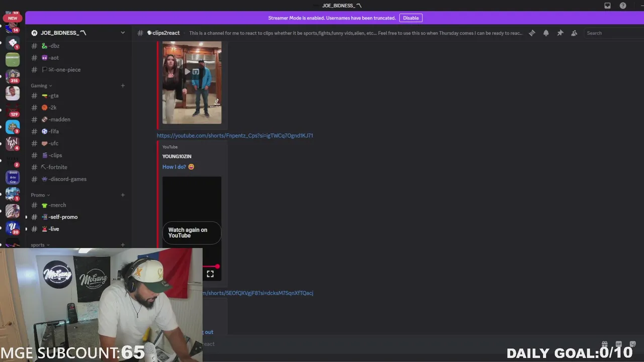Open the -fifa channel
Image resolution: width=644 pixels, height=362 pixels.
78,131
